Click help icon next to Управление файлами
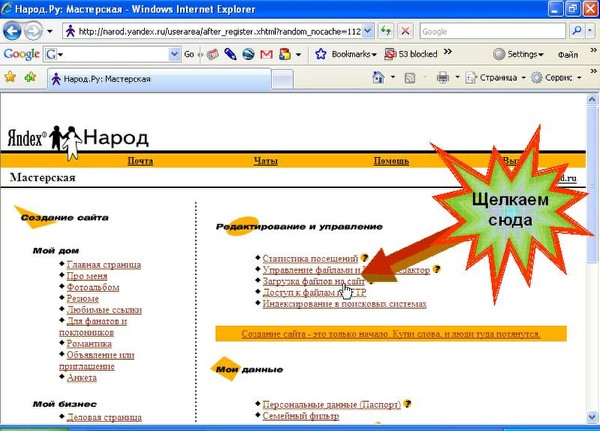 (x=436, y=269)
